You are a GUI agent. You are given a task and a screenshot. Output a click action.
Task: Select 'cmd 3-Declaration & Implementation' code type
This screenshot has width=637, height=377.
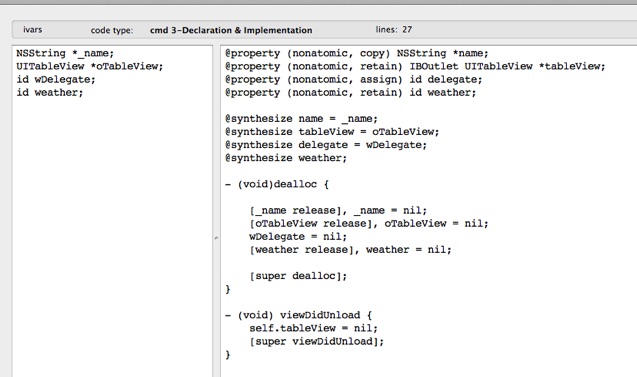click(231, 30)
